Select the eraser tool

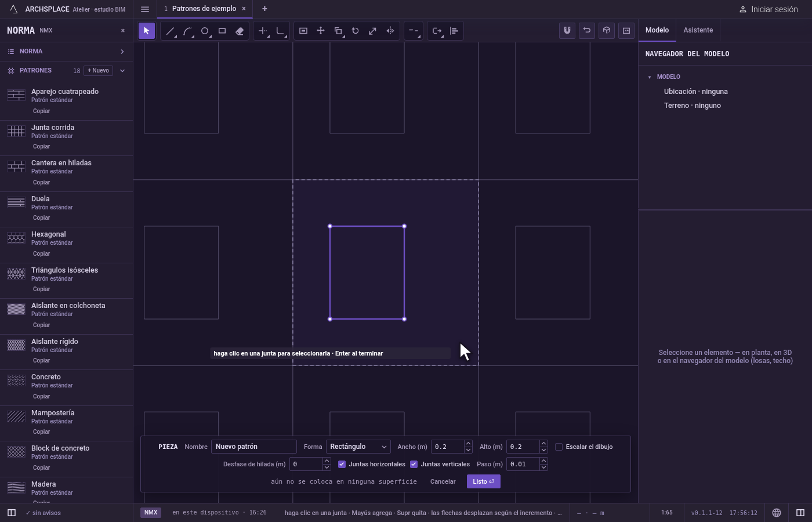click(240, 31)
